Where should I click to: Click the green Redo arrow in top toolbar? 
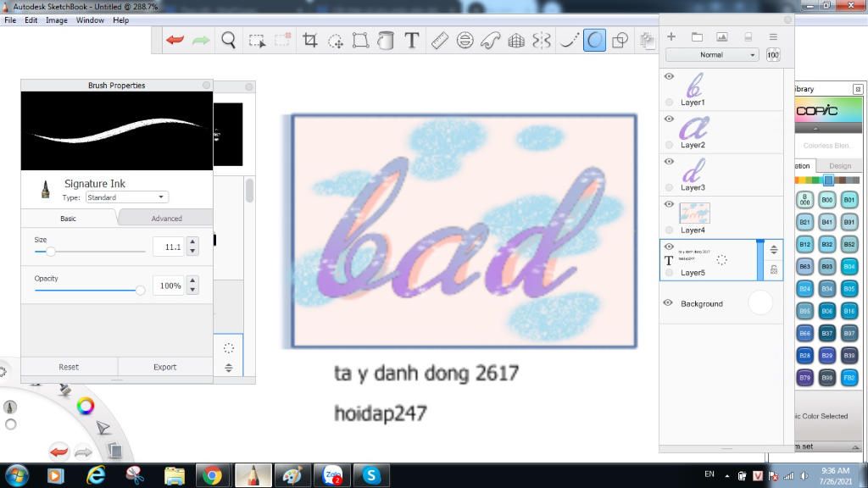click(x=200, y=40)
